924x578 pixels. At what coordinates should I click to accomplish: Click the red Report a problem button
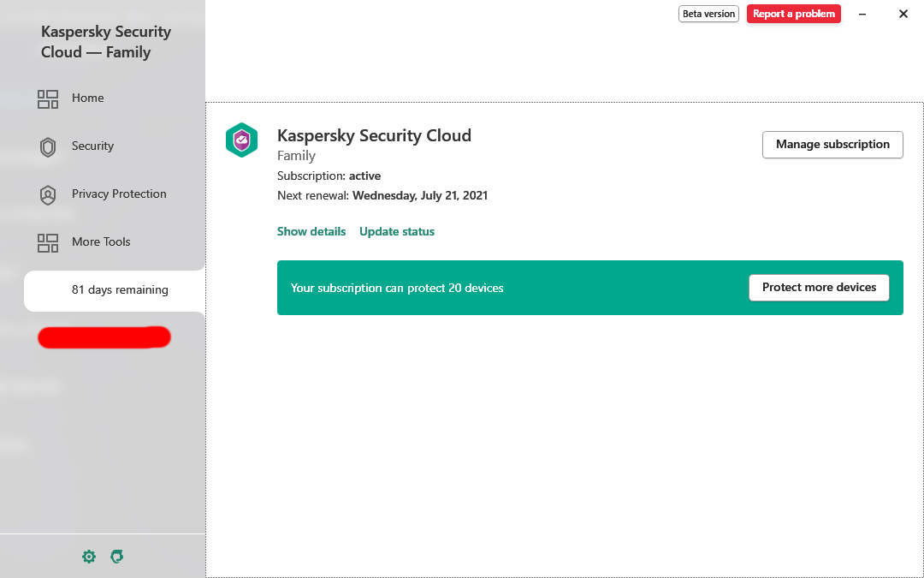[793, 14]
